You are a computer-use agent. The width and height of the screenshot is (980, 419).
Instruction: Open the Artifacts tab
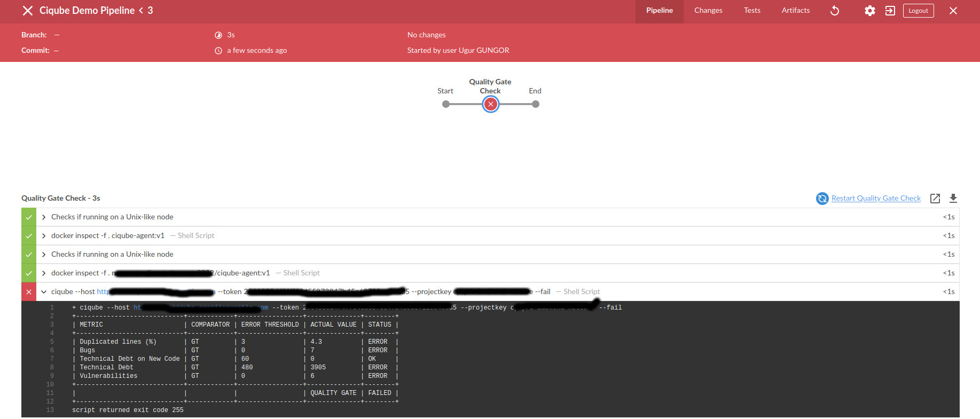pyautogui.click(x=796, y=11)
